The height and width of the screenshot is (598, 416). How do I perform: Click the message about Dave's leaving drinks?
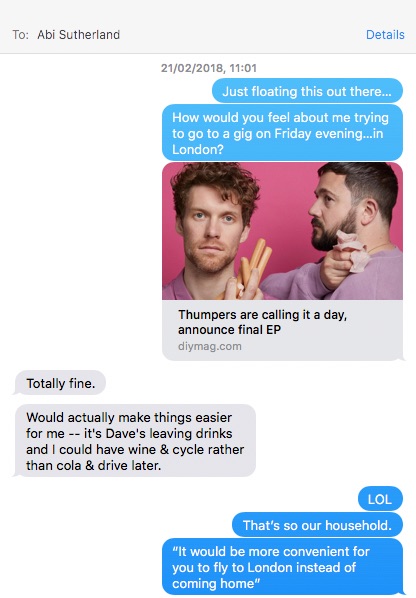[135, 441]
